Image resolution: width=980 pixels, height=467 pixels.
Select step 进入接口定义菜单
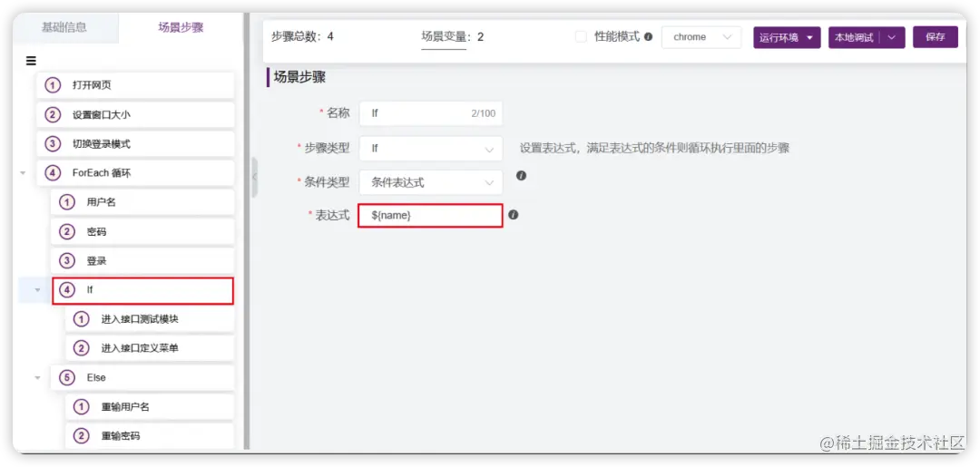(150, 348)
